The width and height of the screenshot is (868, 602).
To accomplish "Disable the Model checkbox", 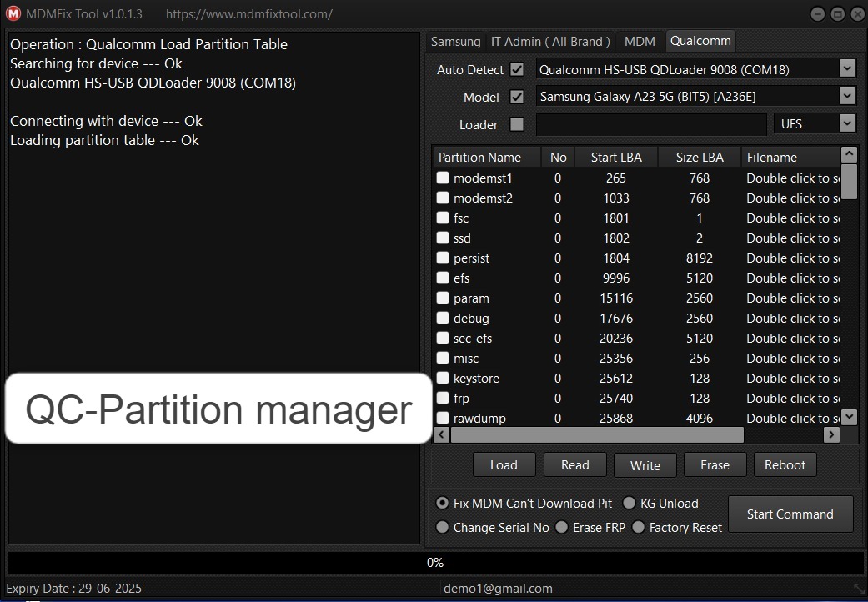I will (x=517, y=97).
